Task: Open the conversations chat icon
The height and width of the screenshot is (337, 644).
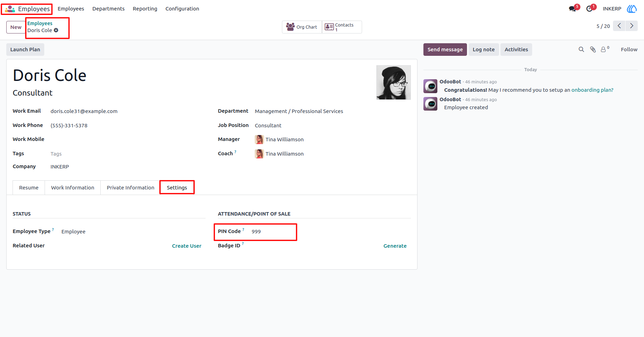Action: click(572, 9)
